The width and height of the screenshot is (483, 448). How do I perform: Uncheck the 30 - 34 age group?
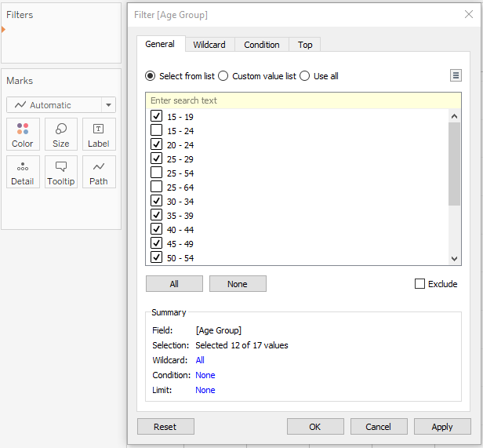point(157,202)
